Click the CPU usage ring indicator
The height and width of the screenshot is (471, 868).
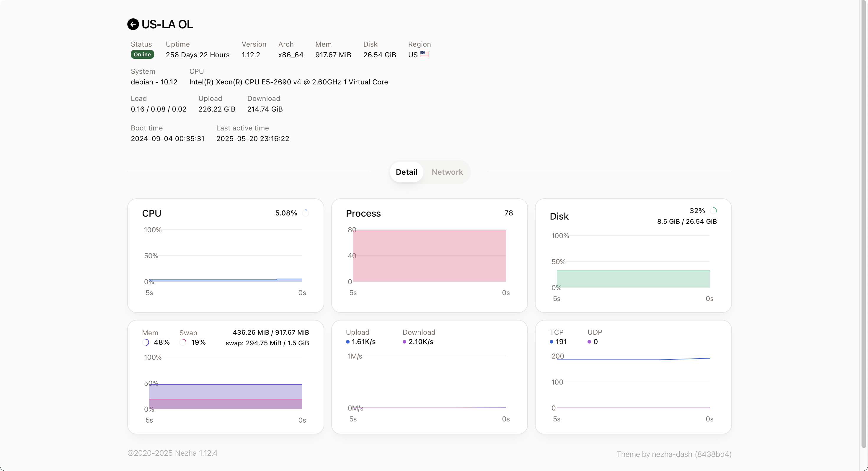pos(306,213)
